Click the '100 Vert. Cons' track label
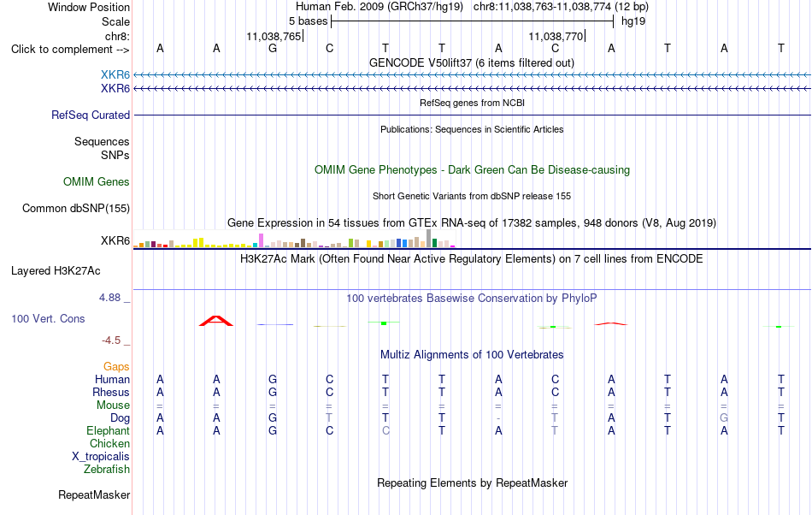812x515 pixels. pyautogui.click(x=48, y=318)
